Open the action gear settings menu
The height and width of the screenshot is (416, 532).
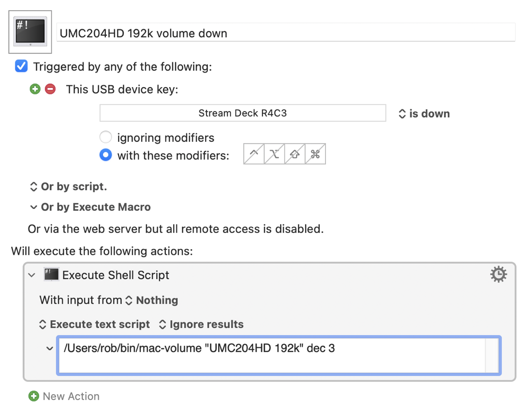point(498,275)
